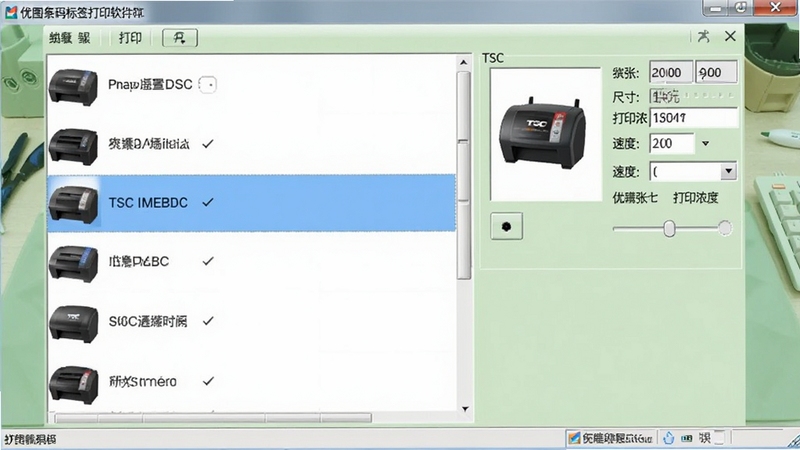
Task: Click printer icon in the S!BC row
Action: point(73,324)
